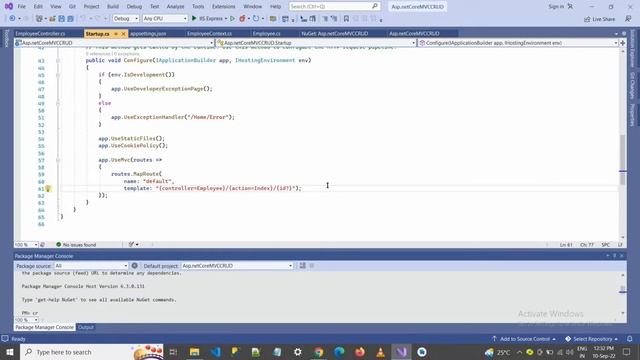Open the Package source All dropdown
This screenshot has width=640, height=360.
click(91, 266)
